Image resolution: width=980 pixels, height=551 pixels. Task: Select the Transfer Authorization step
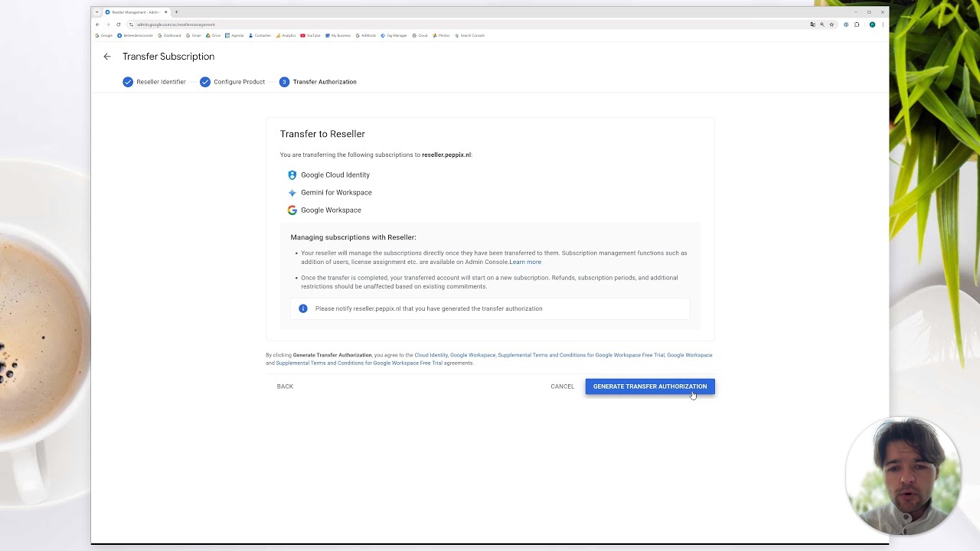(318, 82)
